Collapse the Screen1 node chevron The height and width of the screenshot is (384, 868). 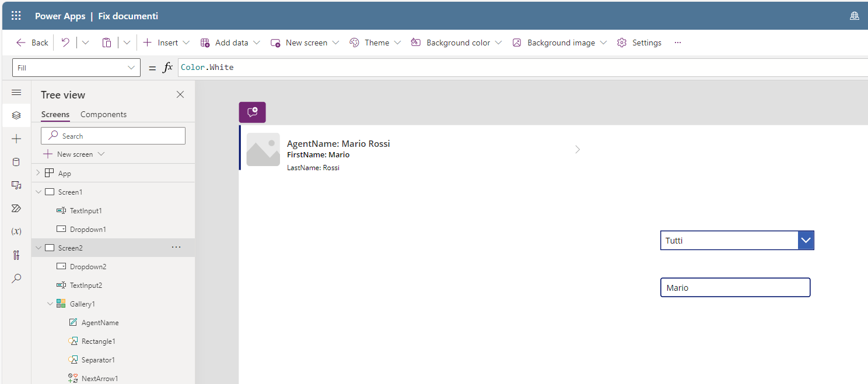click(x=38, y=192)
